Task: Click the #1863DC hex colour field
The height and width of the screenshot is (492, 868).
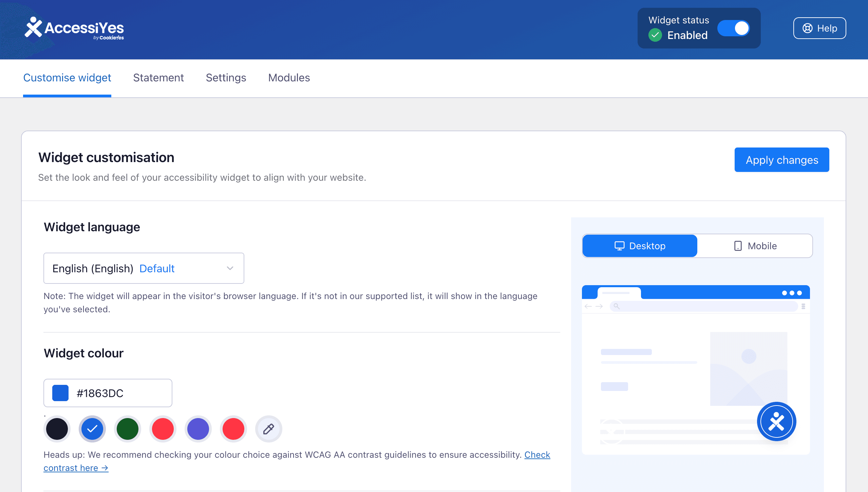Action: pyautogui.click(x=108, y=393)
